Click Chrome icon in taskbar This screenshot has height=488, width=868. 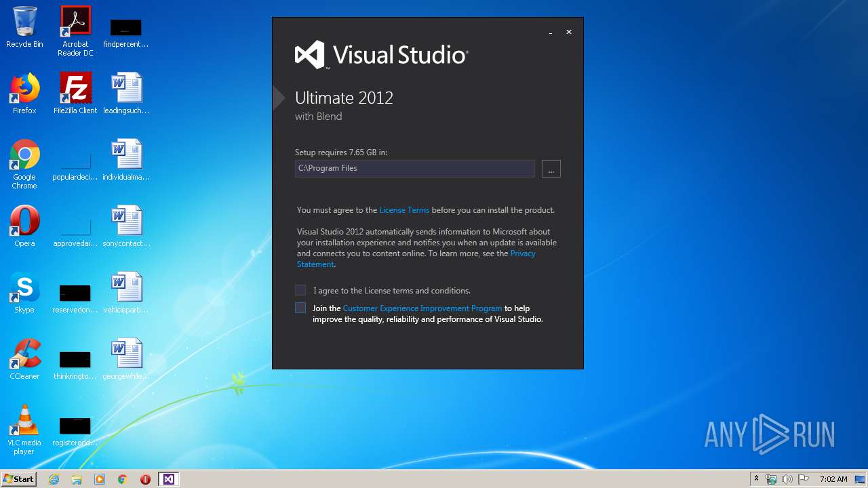123,479
